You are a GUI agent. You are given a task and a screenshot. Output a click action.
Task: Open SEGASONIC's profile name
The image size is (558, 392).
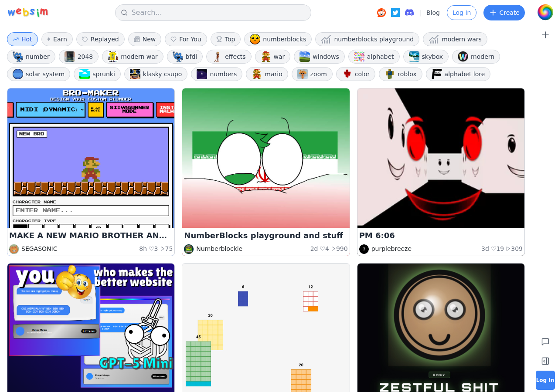coord(39,249)
